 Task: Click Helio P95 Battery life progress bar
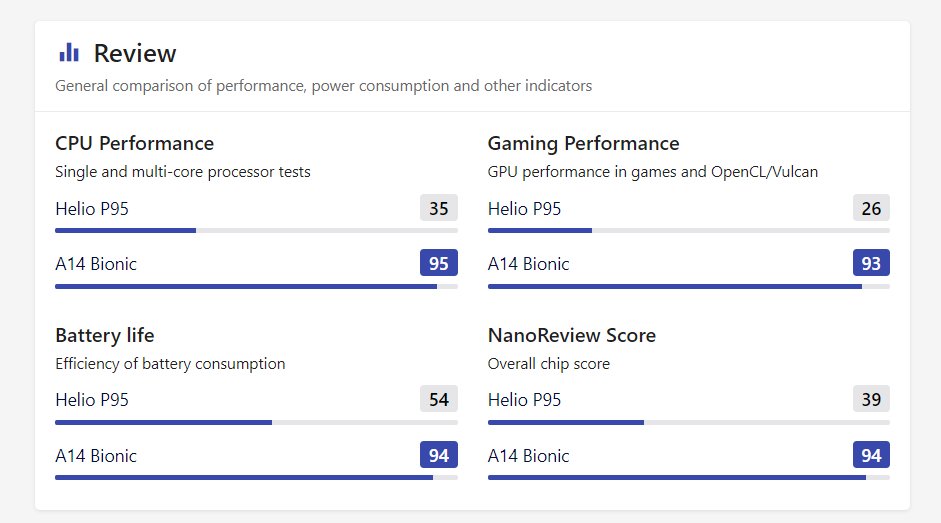(x=256, y=423)
